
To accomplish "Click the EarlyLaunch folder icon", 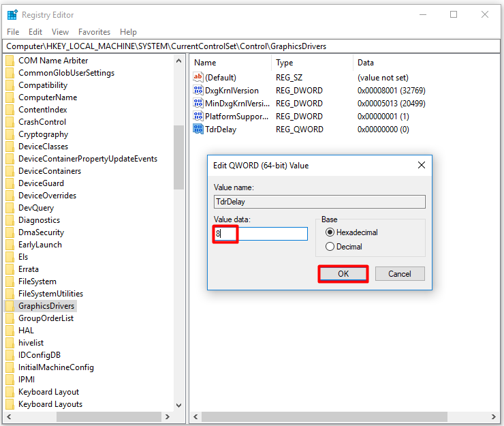I will pos(10,245).
